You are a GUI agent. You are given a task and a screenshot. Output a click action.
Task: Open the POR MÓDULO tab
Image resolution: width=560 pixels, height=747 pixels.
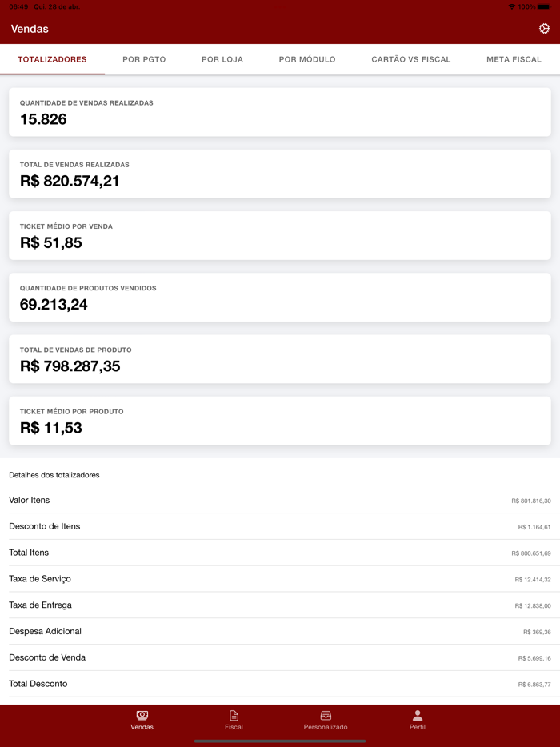(307, 58)
